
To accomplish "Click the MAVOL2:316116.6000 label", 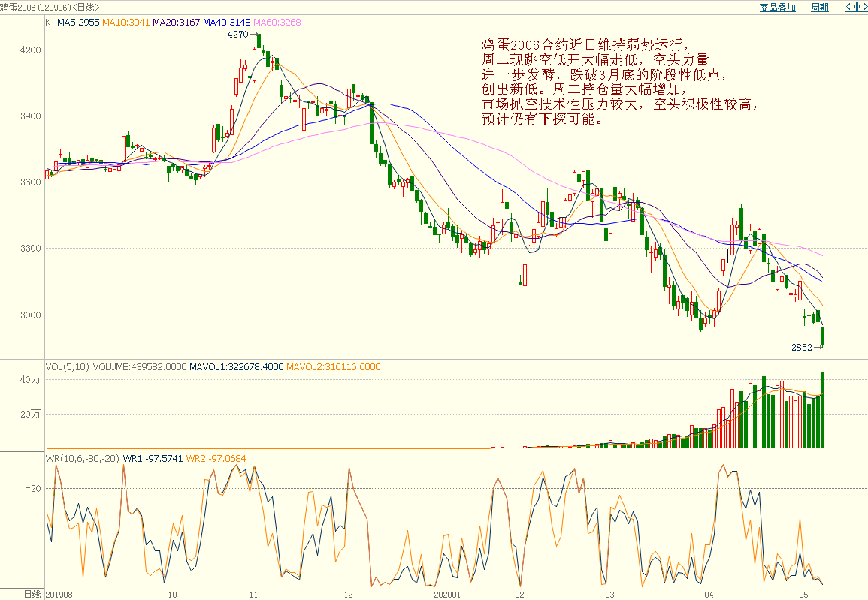I will 333,366.
